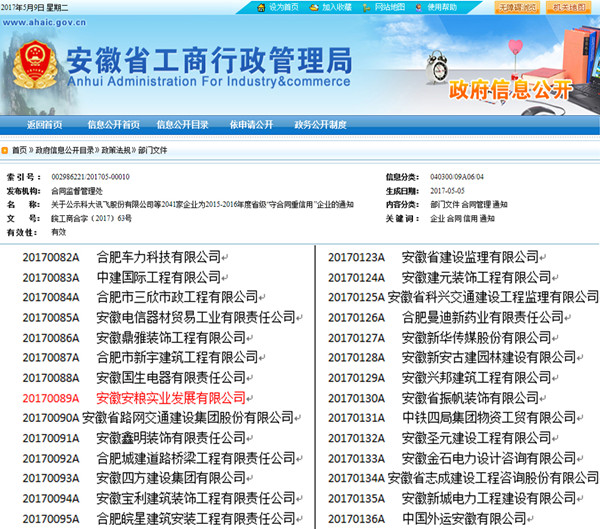
Task: Click the validity value 有效
Action: pos(59,232)
